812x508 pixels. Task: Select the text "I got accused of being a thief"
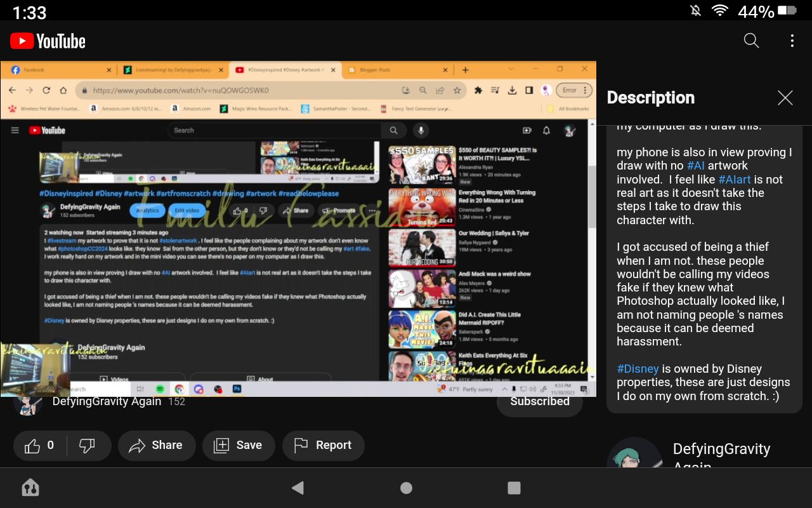point(693,247)
